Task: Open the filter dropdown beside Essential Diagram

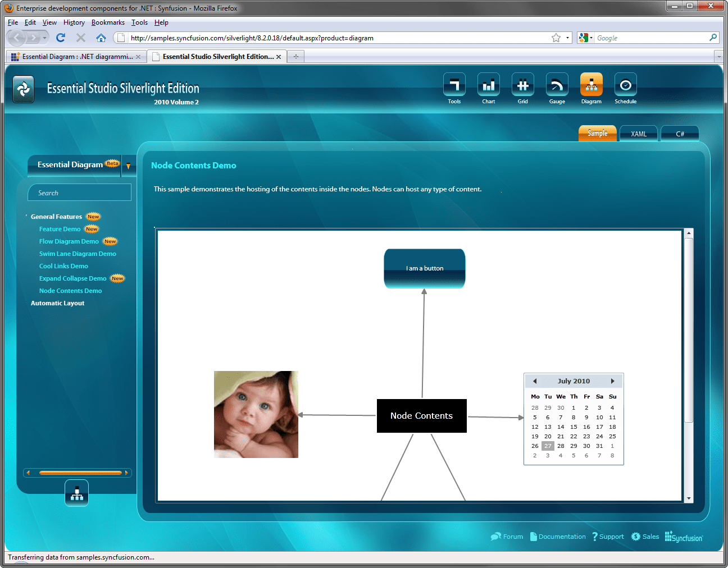Action: pos(129,166)
